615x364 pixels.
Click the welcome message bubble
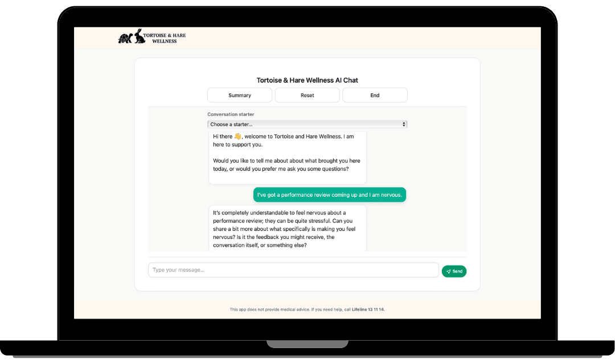(x=288, y=158)
